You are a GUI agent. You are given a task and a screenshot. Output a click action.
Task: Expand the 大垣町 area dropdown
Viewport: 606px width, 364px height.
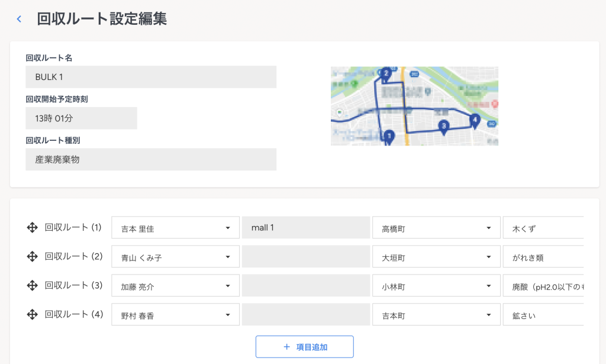click(x=436, y=257)
